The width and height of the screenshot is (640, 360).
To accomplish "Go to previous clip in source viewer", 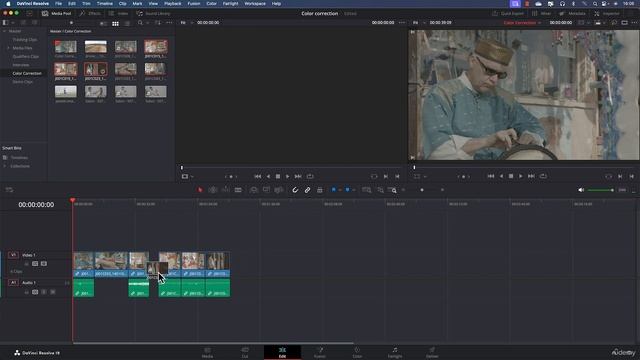I will pos(258,176).
